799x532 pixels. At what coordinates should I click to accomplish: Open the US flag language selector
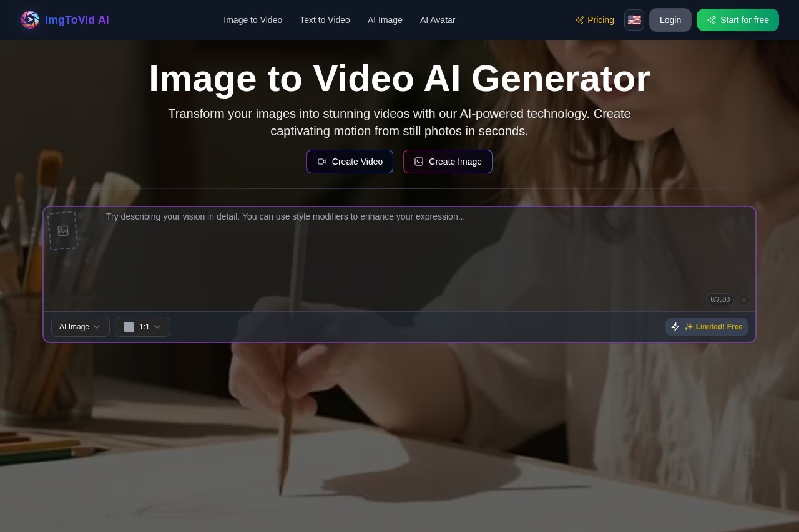tap(634, 20)
